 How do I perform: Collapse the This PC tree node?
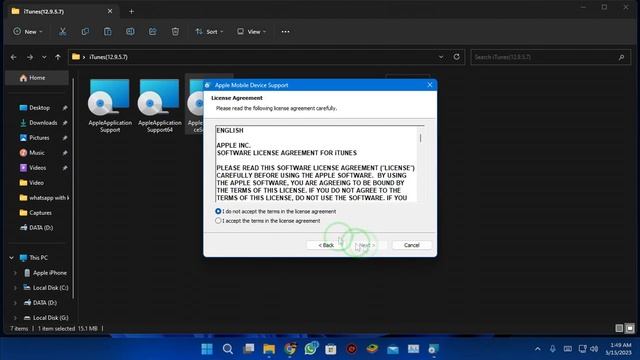pos(11,258)
